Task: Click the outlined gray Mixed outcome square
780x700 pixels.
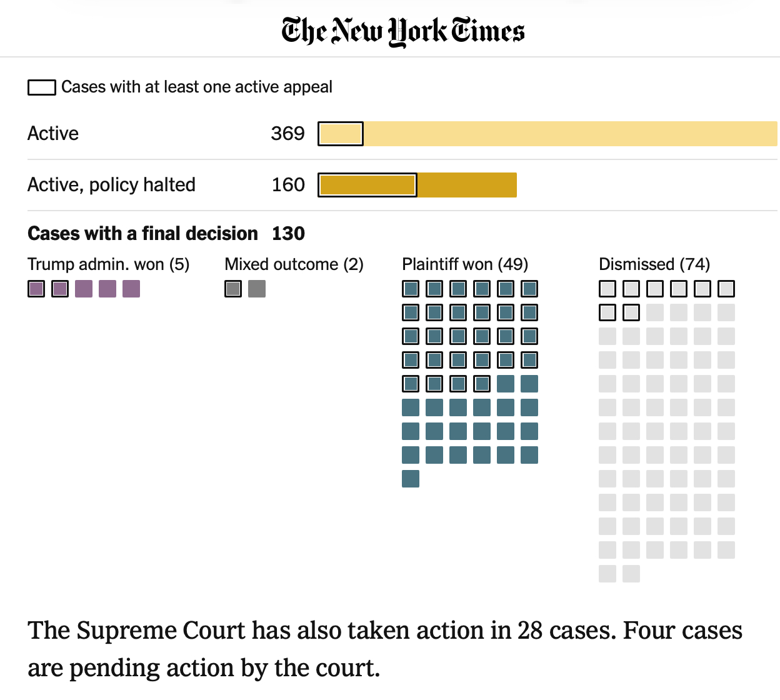Action: point(233,289)
